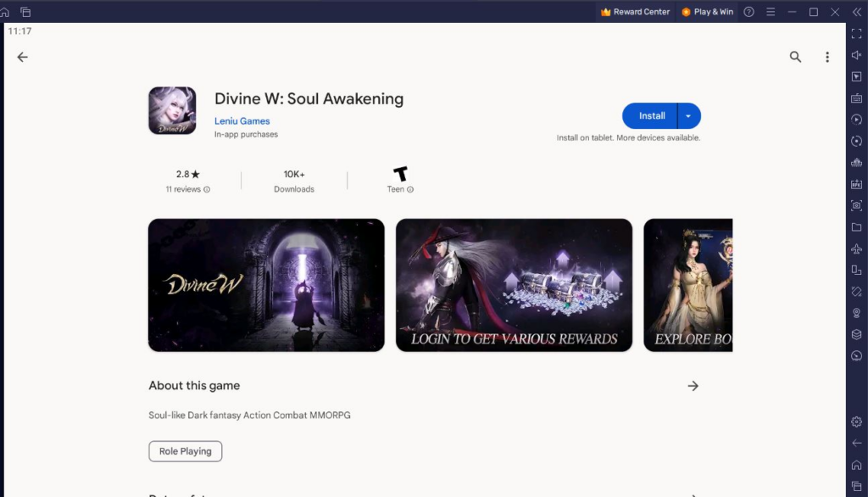The width and height of the screenshot is (868, 497).
Task: Open recent apps from the bottom sidebar
Action: pyautogui.click(x=856, y=484)
